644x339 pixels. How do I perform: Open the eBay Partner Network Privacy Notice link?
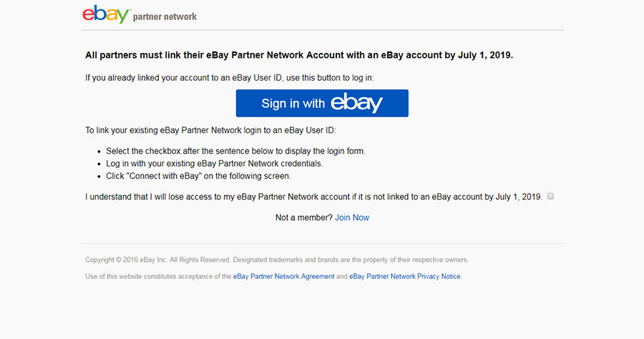point(404,276)
